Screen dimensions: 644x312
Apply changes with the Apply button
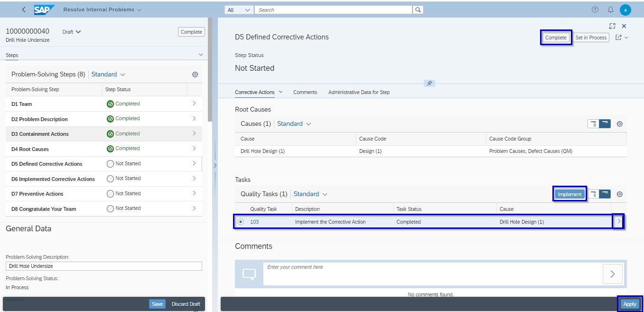630,303
